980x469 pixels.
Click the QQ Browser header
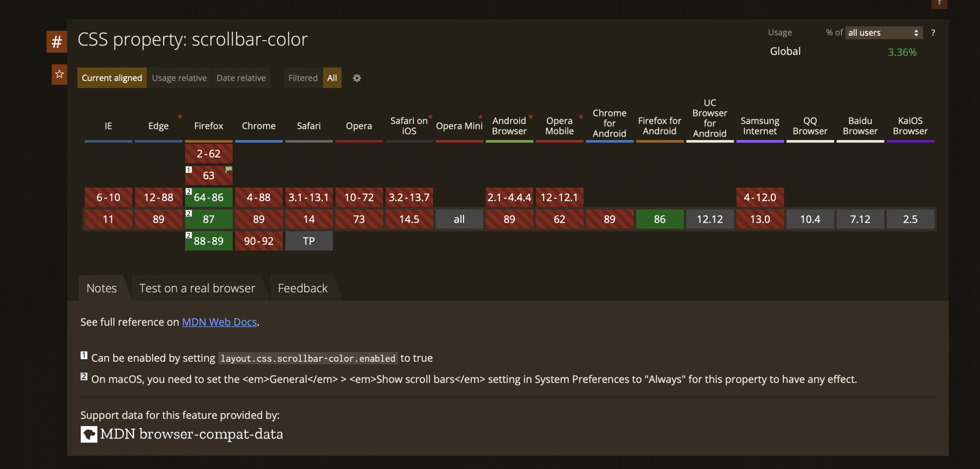[810, 126]
